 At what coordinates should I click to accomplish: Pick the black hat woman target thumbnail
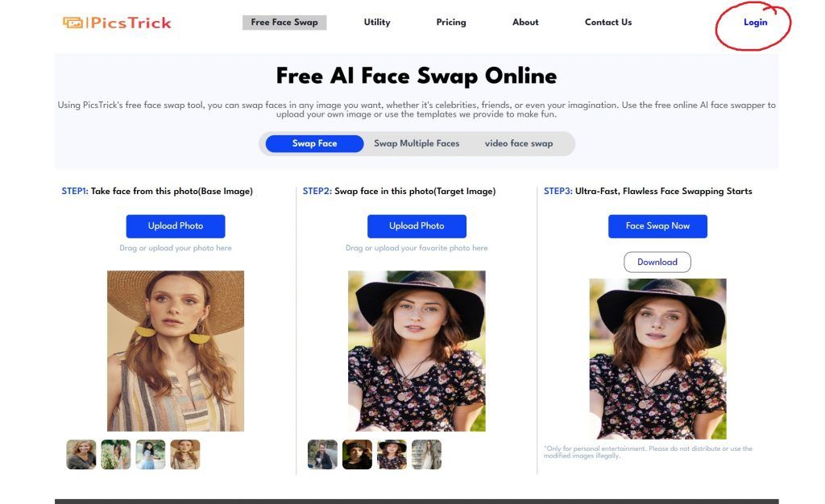392,454
